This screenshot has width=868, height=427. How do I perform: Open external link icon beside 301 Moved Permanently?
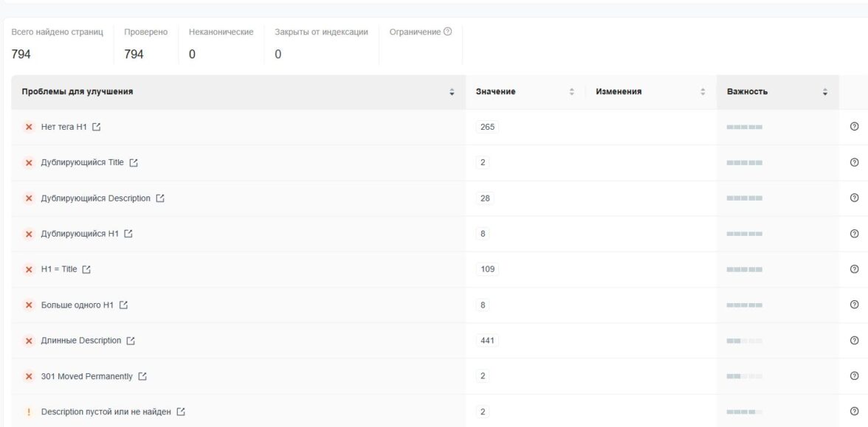[x=142, y=376]
